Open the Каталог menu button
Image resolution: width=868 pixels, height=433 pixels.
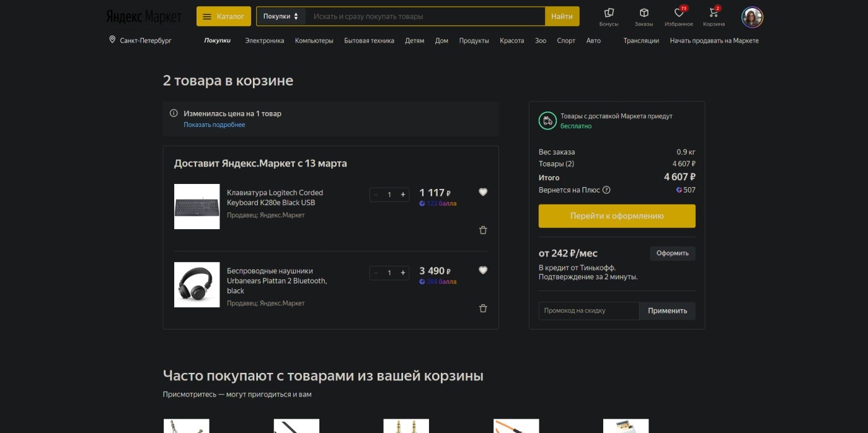(224, 17)
